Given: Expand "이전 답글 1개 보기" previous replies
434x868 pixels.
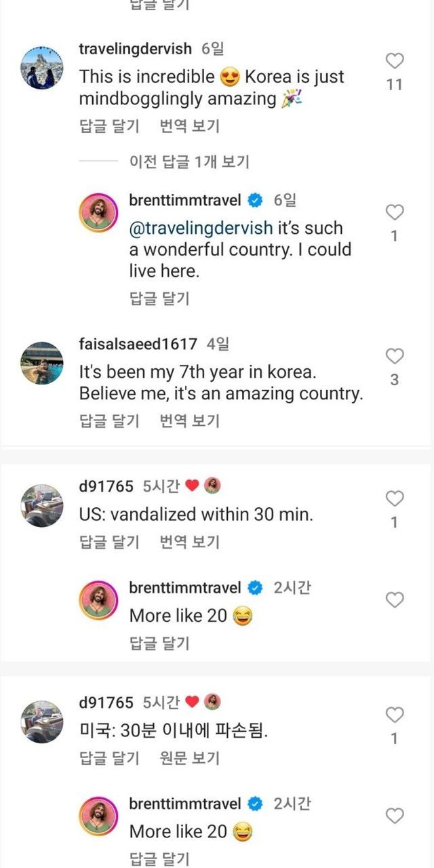Looking at the screenshot, I should [x=189, y=161].
